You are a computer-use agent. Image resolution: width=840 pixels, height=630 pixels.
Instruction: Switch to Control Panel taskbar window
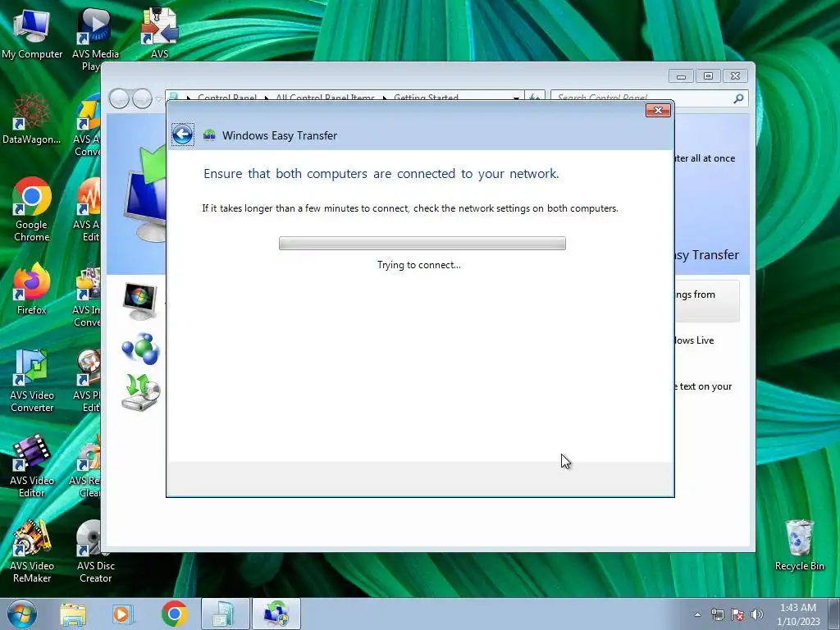225,614
